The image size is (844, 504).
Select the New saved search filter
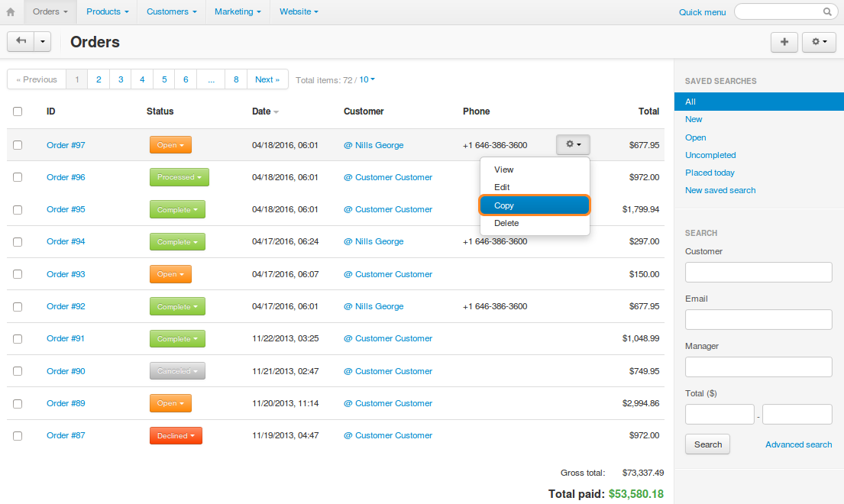tap(694, 119)
